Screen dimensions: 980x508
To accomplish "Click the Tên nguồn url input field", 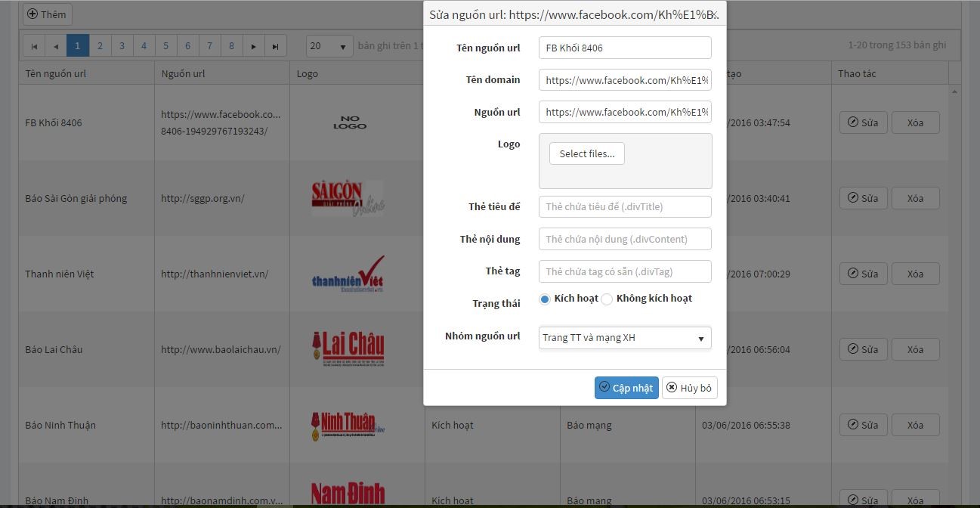I will click(x=625, y=48).
